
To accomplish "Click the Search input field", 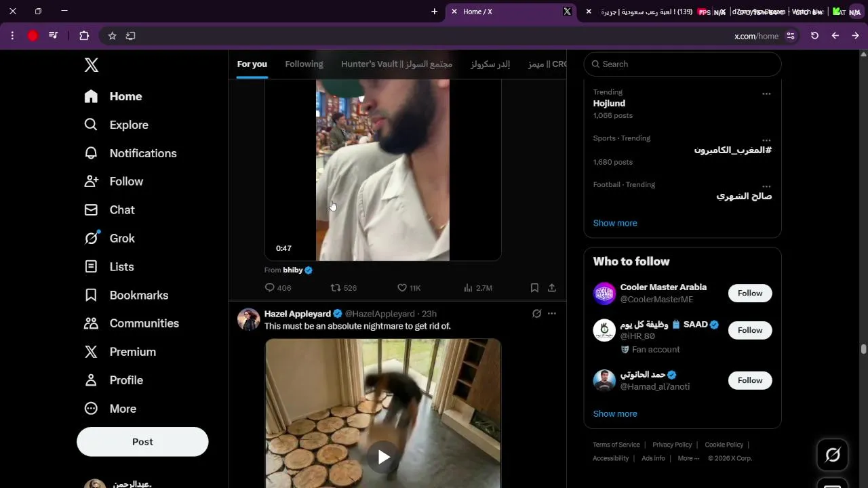I will click(683, 64).
